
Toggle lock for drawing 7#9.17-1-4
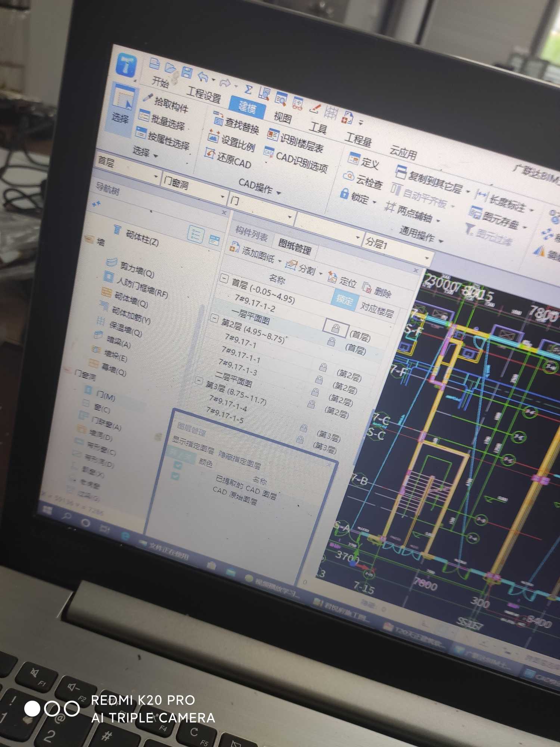click(304, 428)
